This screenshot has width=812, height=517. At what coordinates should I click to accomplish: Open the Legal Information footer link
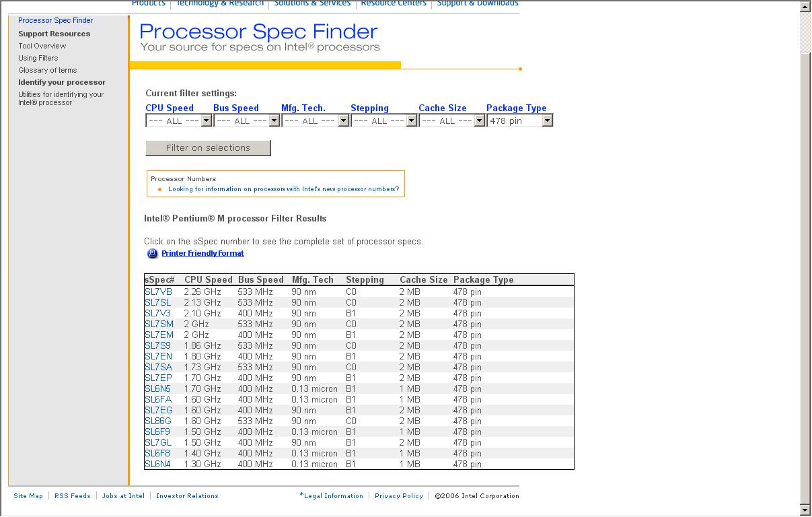[332, 496]
